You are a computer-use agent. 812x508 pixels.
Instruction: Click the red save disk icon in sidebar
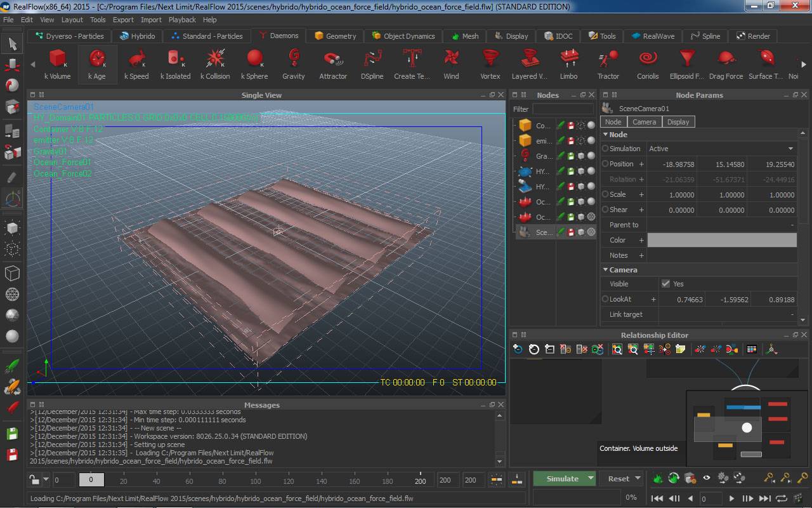[x=12, y=455]
